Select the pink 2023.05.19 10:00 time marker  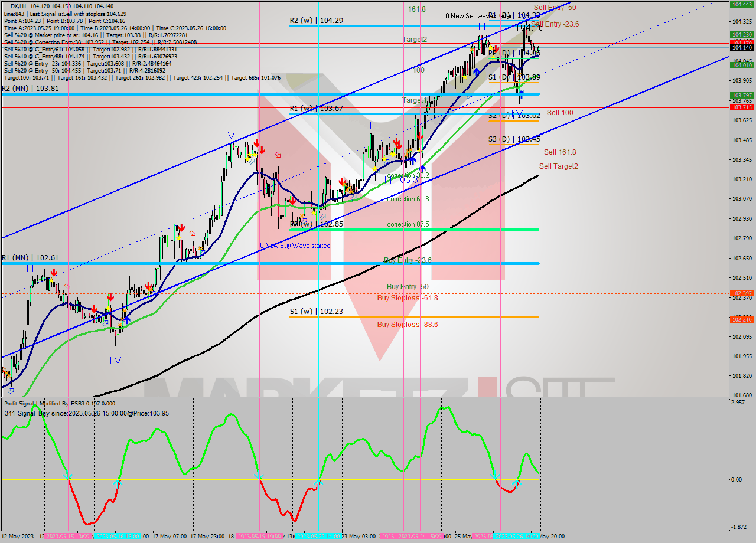pyautogui.click(x=259, y=537)
